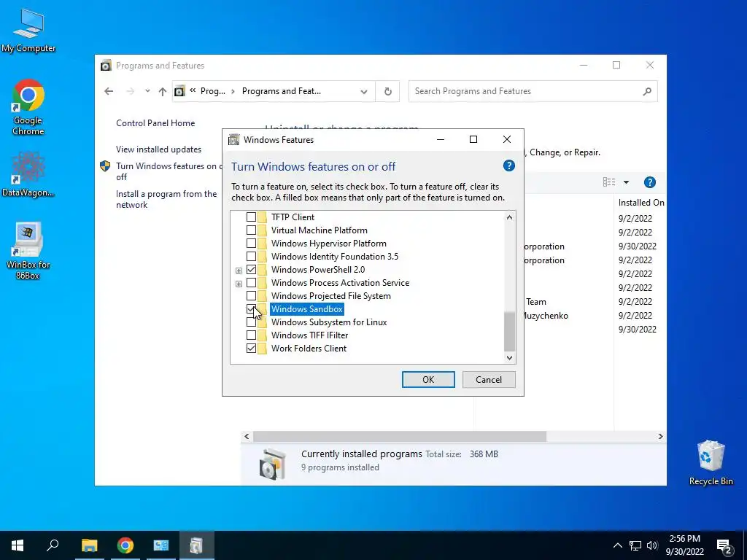Open View installed updates link
This screenshot has width=747, height=560.
pyautogui.click(x=158, y=149)
